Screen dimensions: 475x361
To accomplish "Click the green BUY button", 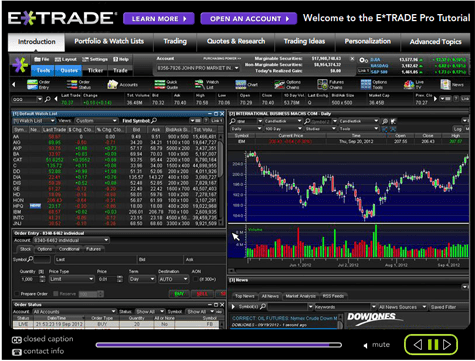I will [x=179, y=294].
